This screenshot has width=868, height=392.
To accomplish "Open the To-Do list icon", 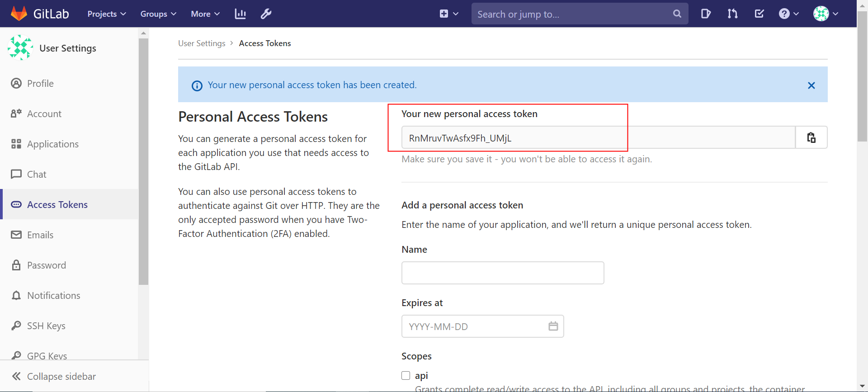I will click(759, 14).
